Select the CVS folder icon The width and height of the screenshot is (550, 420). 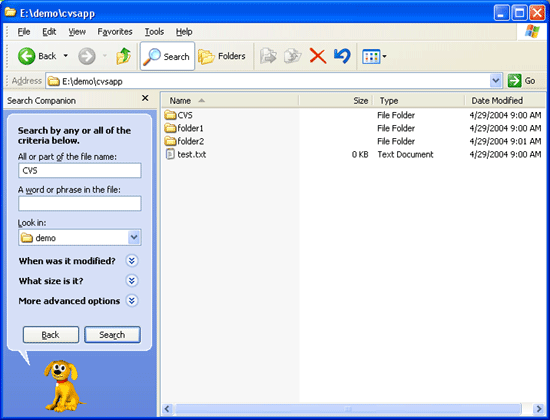[x=170, y=115]
